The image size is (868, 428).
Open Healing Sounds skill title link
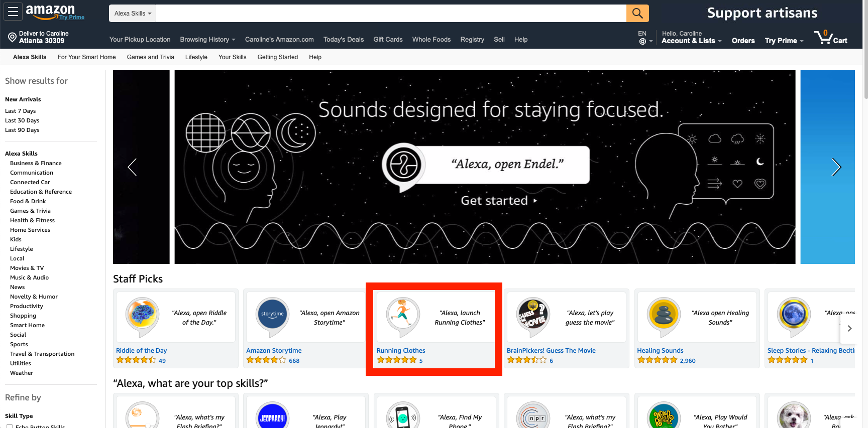660,351
